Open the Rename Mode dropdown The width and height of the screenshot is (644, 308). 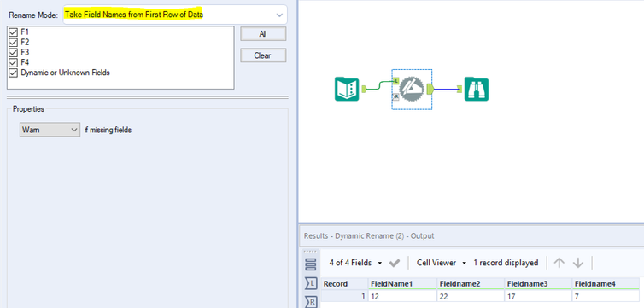pyautogui.click(x=175, y=15)
